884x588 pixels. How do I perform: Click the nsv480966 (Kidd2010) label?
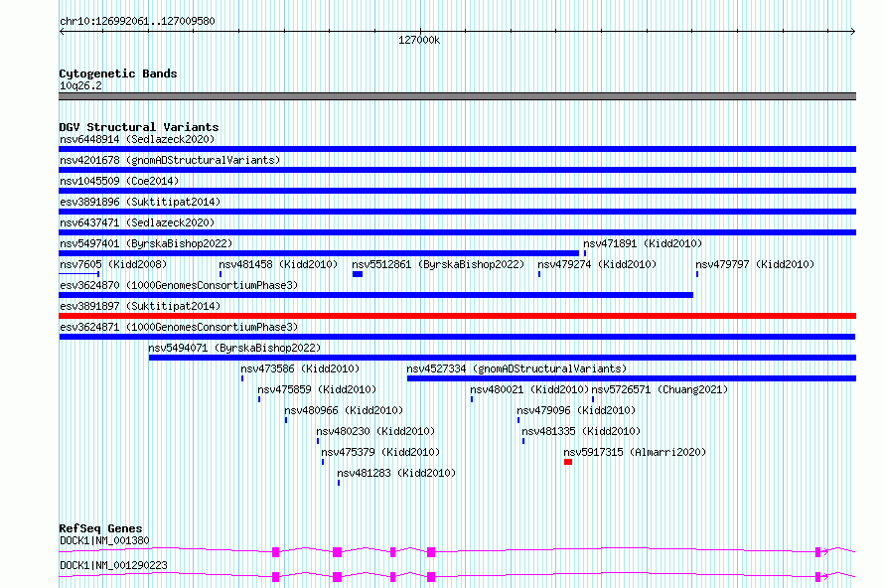344,410
